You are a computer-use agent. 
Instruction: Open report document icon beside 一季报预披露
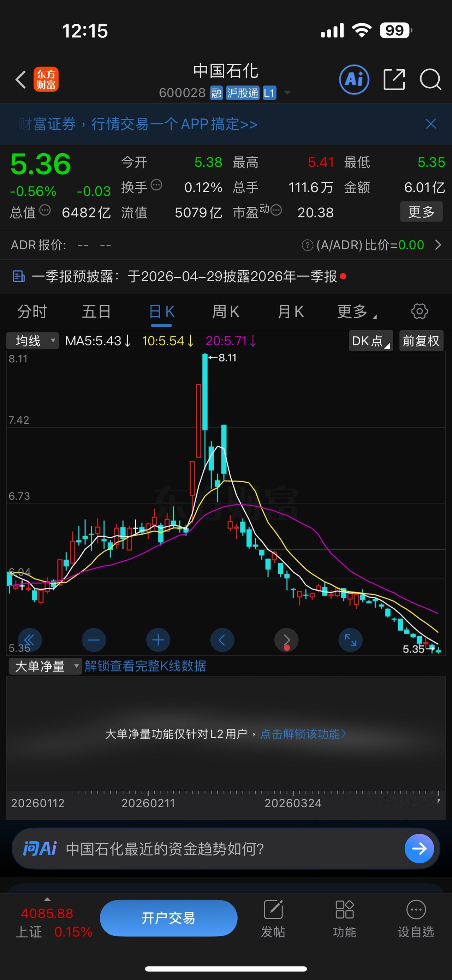[x=19, y=277]
